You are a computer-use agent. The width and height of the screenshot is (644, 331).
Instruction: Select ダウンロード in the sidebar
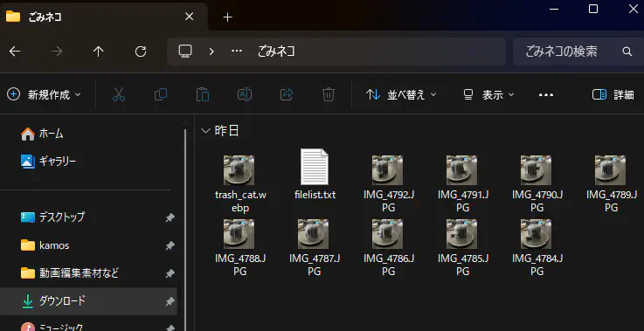(89, 301)
